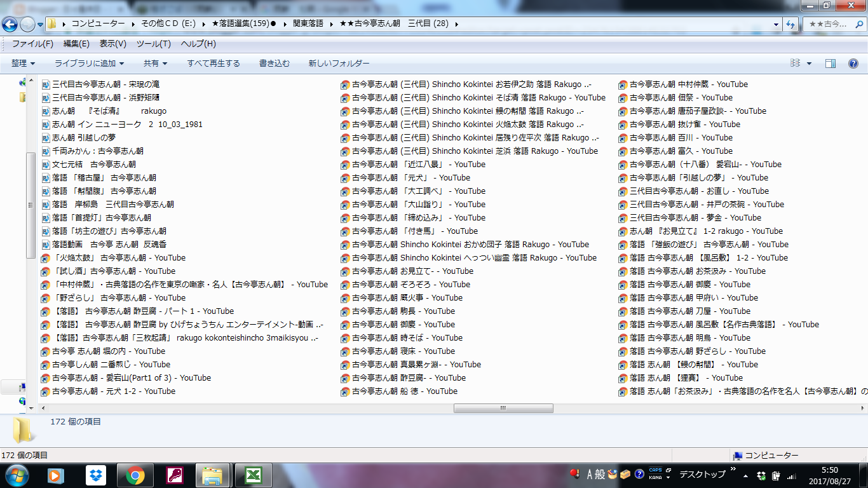Go back with the Back arrow button
Image resolution: width=868 pixels, height=488 pixels.
pos(10,24)
